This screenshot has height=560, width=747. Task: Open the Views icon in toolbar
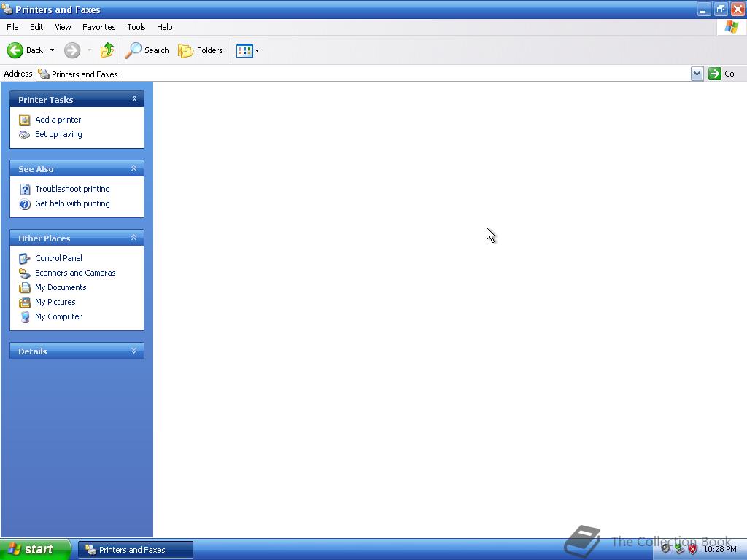pyautogui.click(x=244, y=50)
